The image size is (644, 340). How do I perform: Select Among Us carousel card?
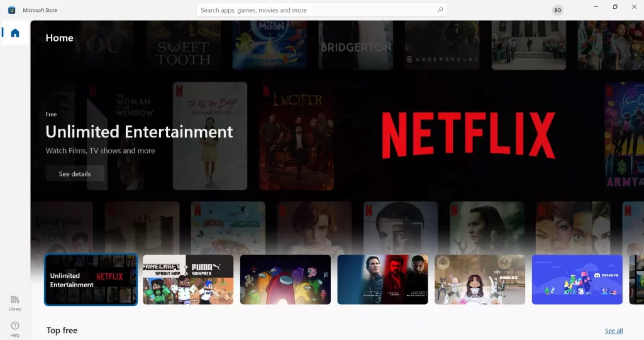[x=286, y=280]
